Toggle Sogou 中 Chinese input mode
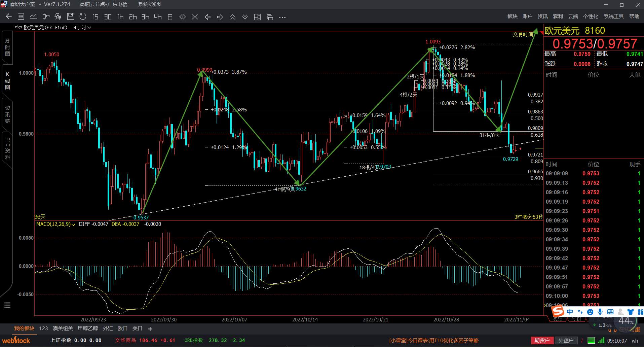 pos(570,312)
